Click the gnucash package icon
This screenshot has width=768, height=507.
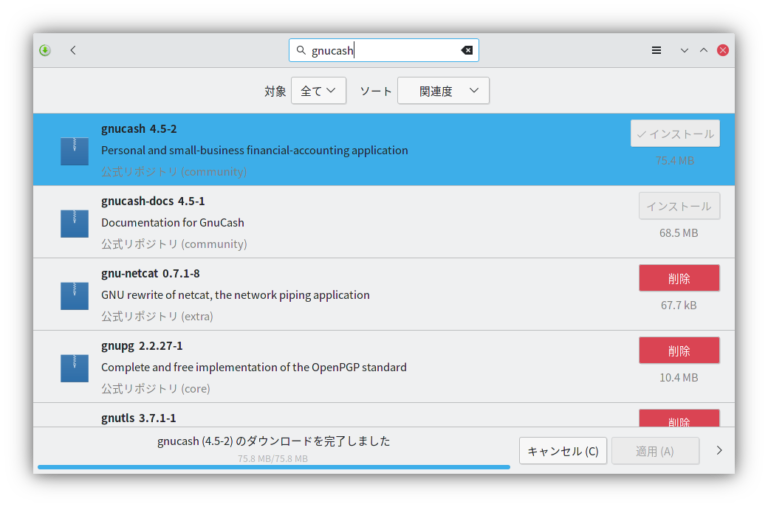tap(74, 151)
